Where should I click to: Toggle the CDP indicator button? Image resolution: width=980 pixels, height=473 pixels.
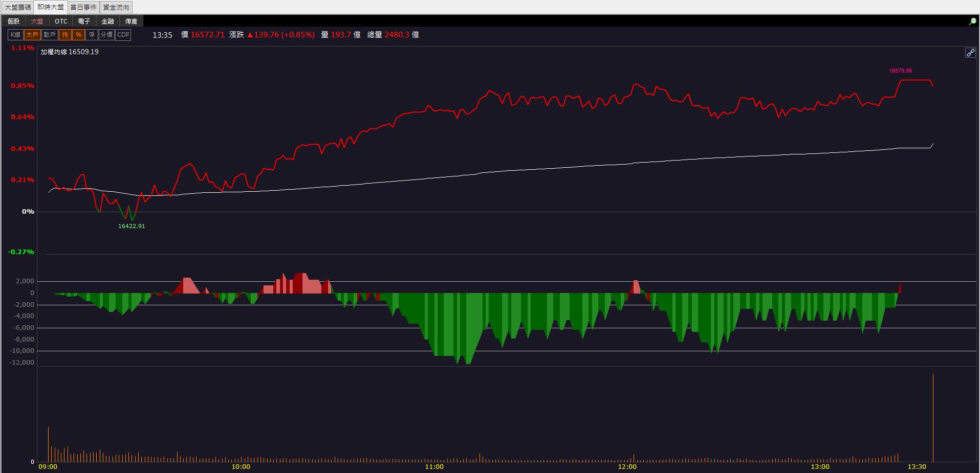(x=123, y=35)
